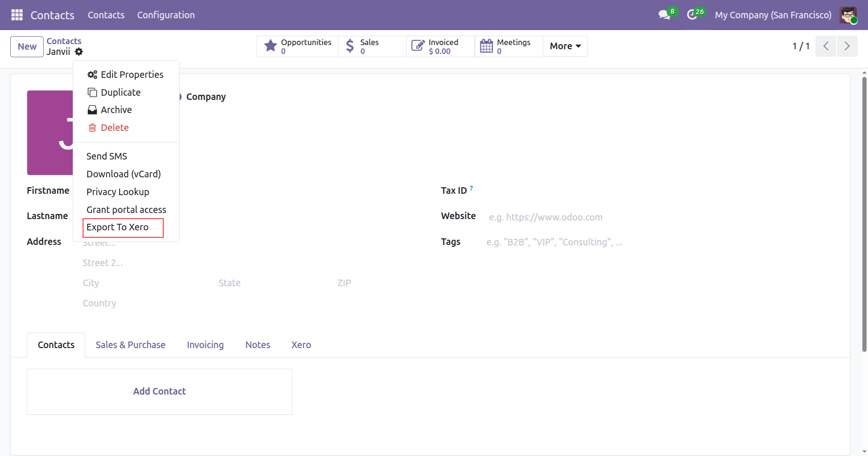The height and width of the screenshot is (456, 868).
Task: Click the Tax ID help question mark
Action: click(472, 188)
